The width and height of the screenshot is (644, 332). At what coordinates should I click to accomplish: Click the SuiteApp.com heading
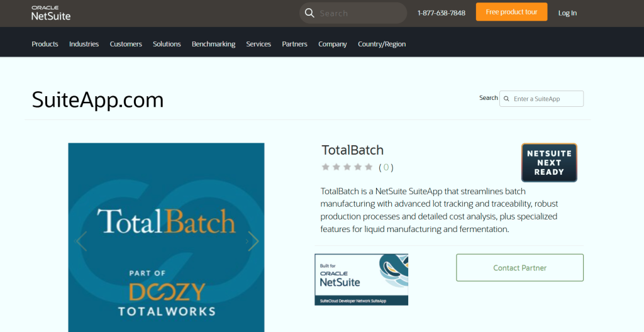(x=97, y=100)
